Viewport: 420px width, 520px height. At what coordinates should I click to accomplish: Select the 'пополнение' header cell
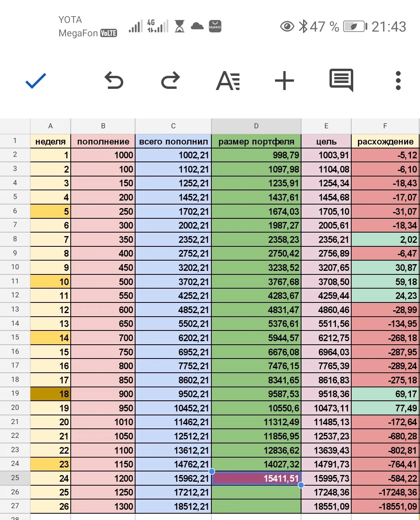pos(103,141)
